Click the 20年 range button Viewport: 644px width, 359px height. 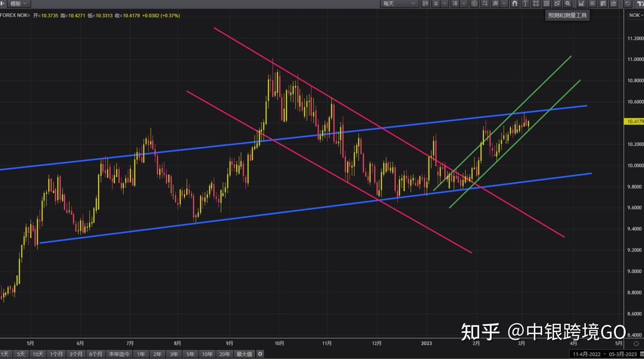[x=225, y=354]
